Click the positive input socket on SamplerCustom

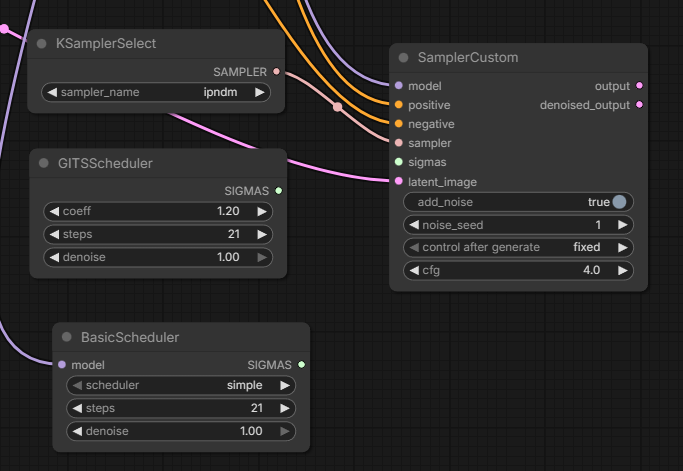[x=399, y=105]
